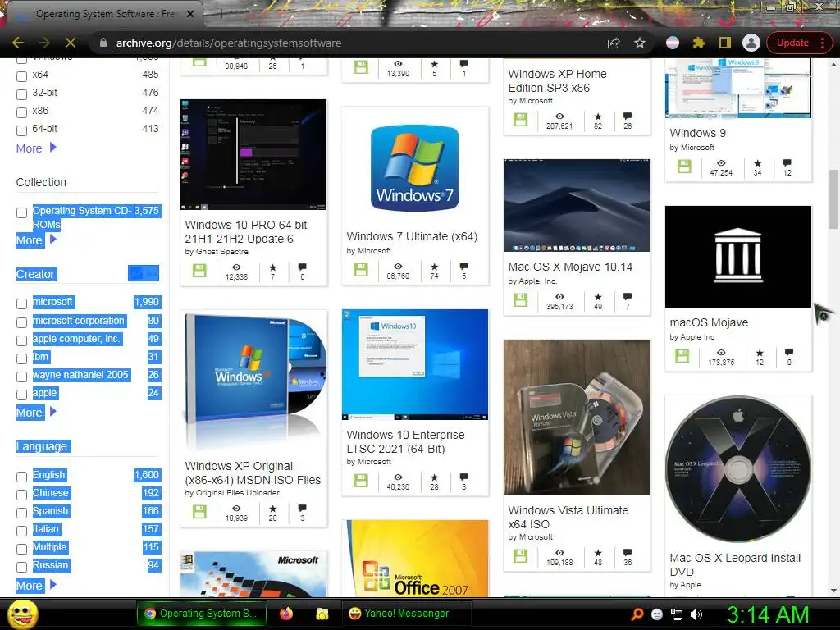Check the 32-bit filter checkbox
Viewport: 840px width, 630px height.
pyautogui.click(x=22, y=94)
